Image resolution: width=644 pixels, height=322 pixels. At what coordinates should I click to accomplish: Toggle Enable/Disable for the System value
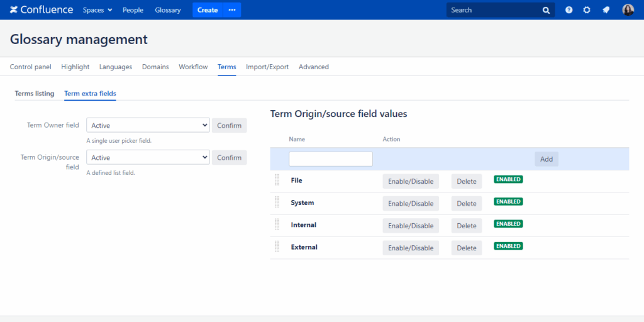(x=411, y=203)
